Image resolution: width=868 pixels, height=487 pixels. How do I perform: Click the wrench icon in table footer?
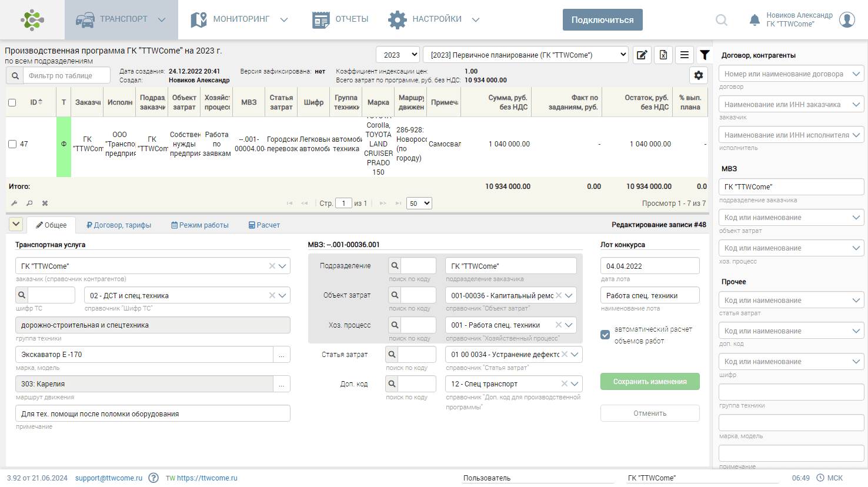pyautogui.click(x=14, y=203)
